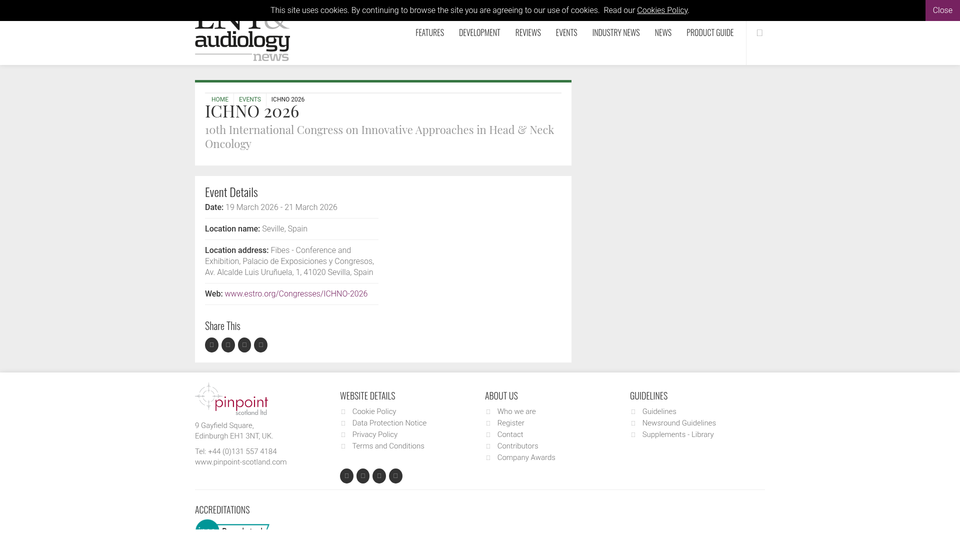Close the cookie notice banner
Image resolution: width=960 pixels, height=540 pixels.
[x=942, y=10]
